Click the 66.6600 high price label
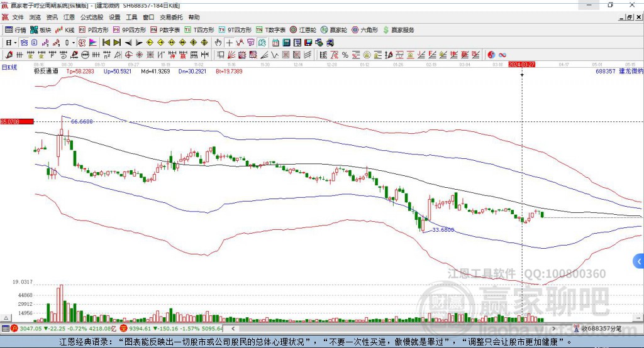644x348 pixels. (82, 121)
